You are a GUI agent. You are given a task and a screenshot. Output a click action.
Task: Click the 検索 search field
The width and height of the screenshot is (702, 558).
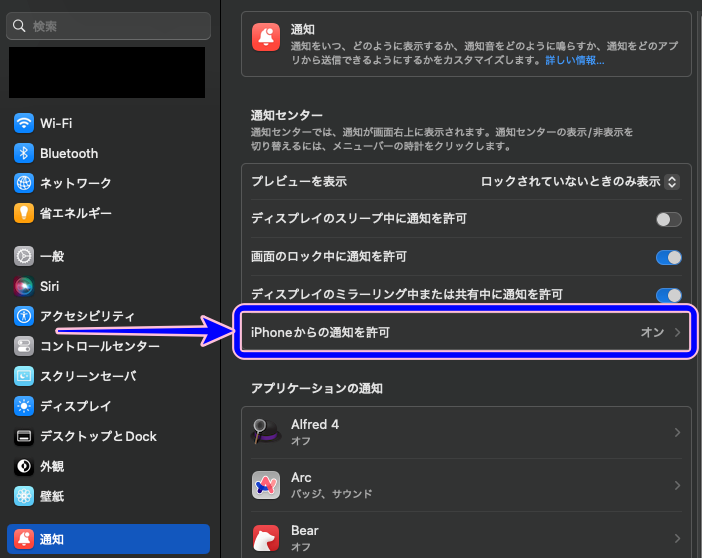coord(108,26)
